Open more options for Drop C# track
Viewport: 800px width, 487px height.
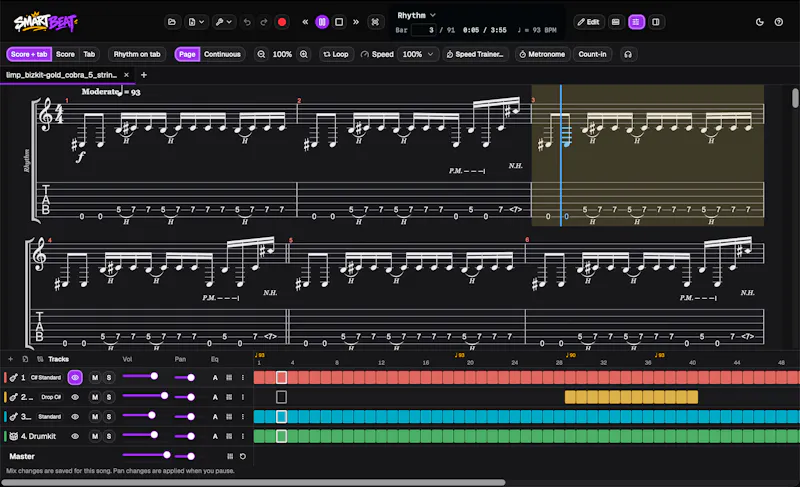coord(243,397)
